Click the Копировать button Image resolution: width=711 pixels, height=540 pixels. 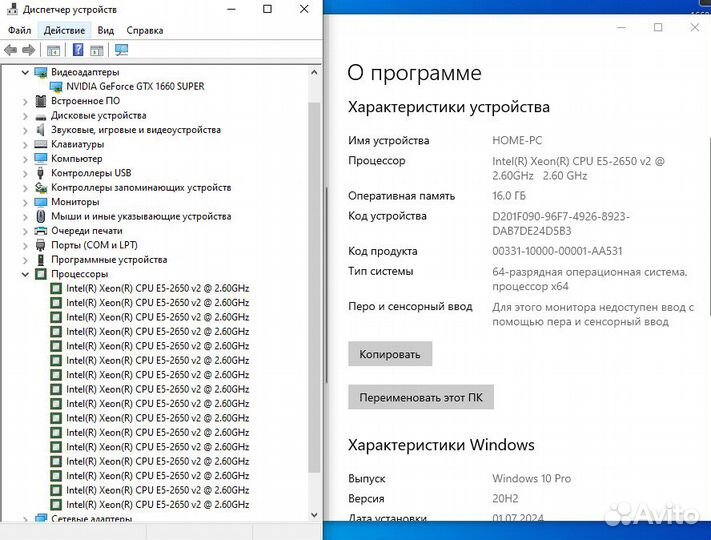(390, 353)
